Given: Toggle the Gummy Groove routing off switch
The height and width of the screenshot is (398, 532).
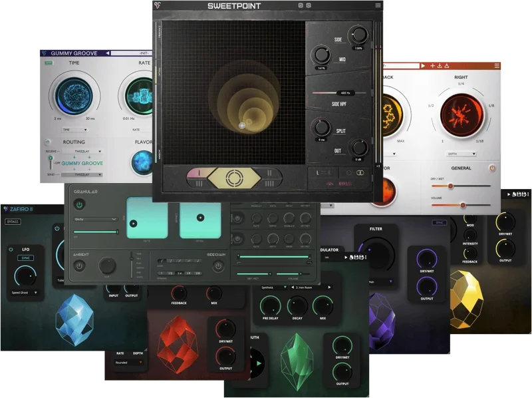Looking at the screenshot, I should point(51,162).
